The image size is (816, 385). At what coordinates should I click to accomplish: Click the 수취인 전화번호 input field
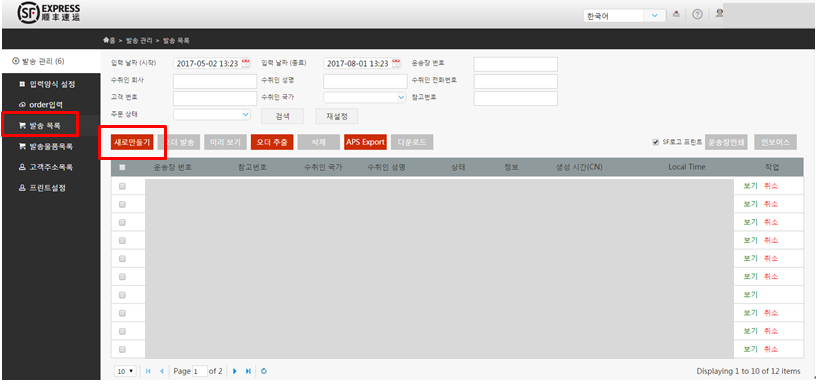pos(516,81)
